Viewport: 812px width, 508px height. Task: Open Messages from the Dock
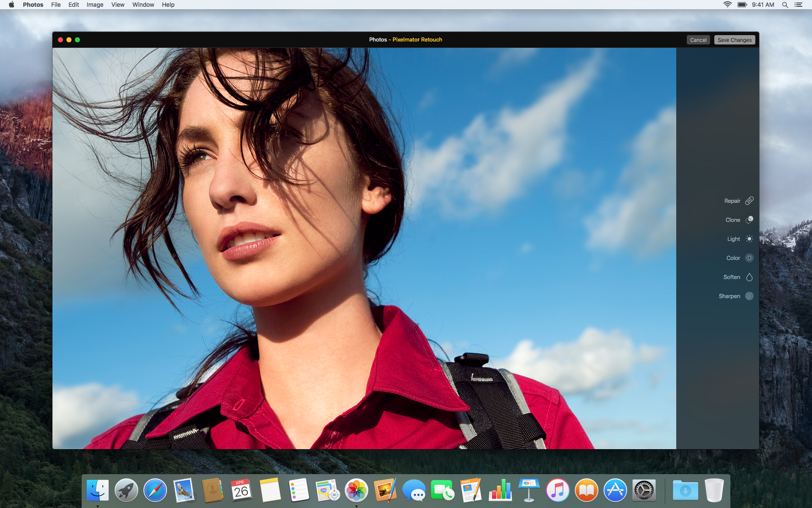[x=414, y=490]
